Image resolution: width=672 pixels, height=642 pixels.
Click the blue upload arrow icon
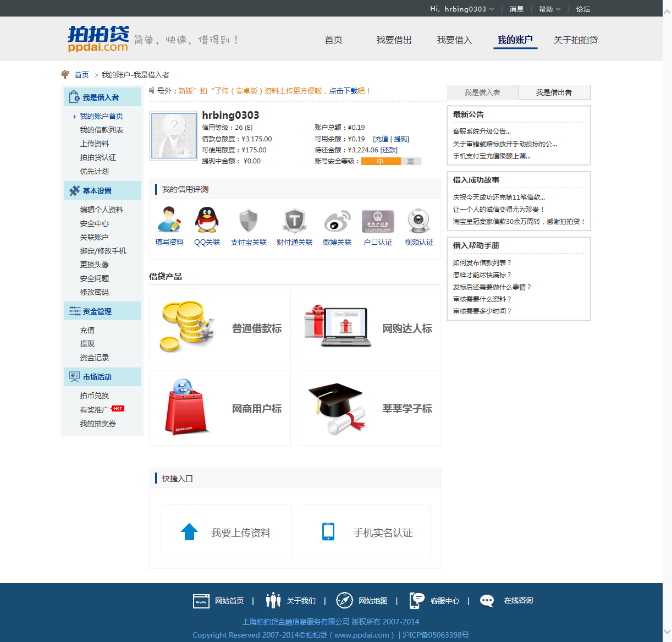(189, 531)
